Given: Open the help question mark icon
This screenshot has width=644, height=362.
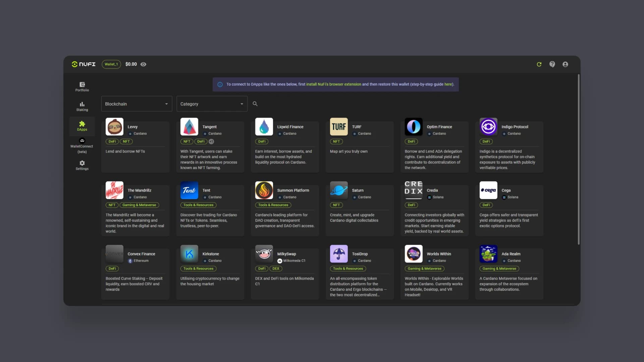Looking at the screenshot, I should point(552,64).
